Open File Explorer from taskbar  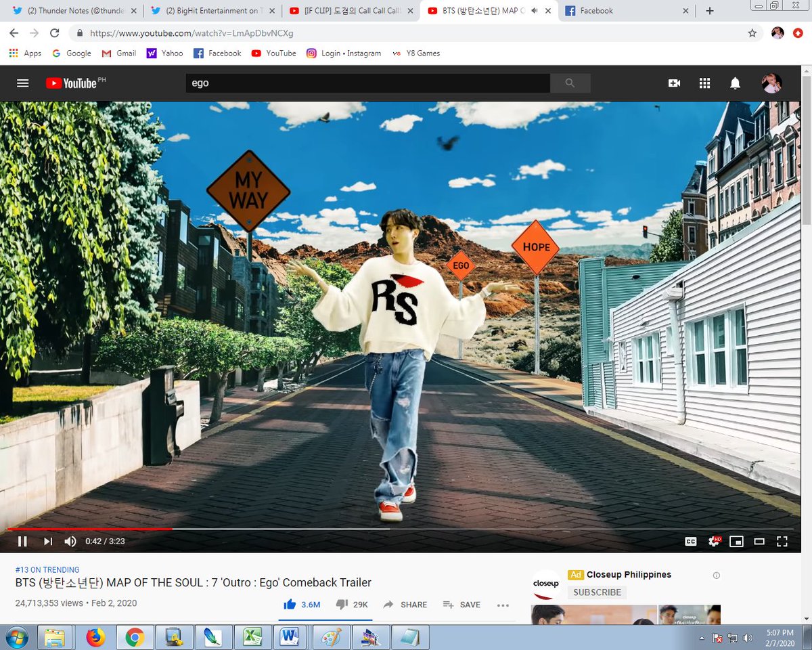click(54, 637)
